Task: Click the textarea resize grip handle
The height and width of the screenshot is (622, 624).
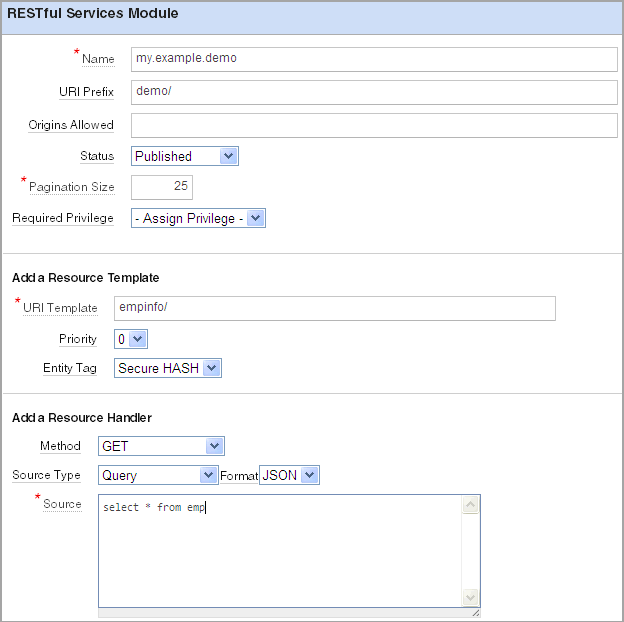Action: click(x=476, y=613)
